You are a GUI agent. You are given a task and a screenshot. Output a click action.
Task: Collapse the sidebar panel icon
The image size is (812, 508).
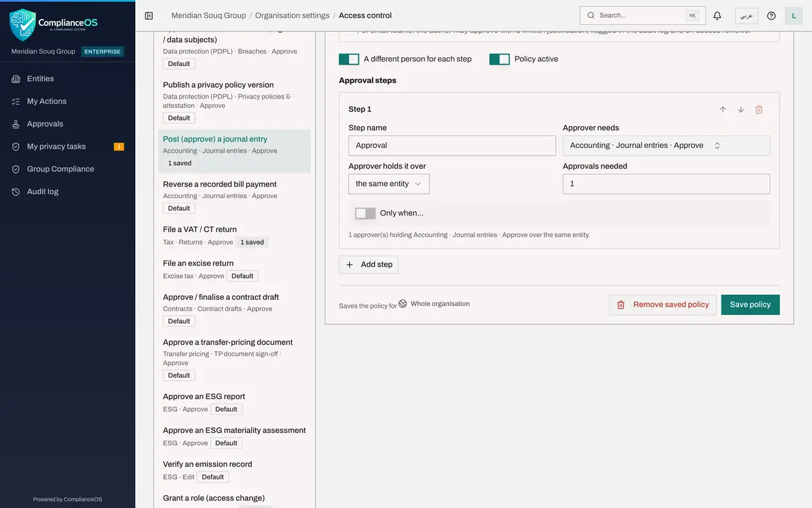[x=149, y=15]
